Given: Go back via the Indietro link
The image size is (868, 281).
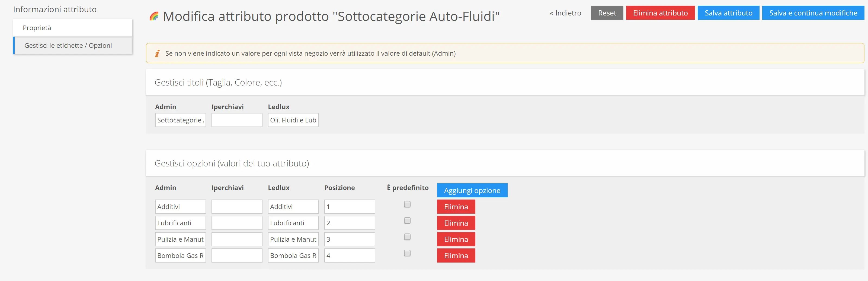Looking at the screenshot, I should (x=565, y=13).
